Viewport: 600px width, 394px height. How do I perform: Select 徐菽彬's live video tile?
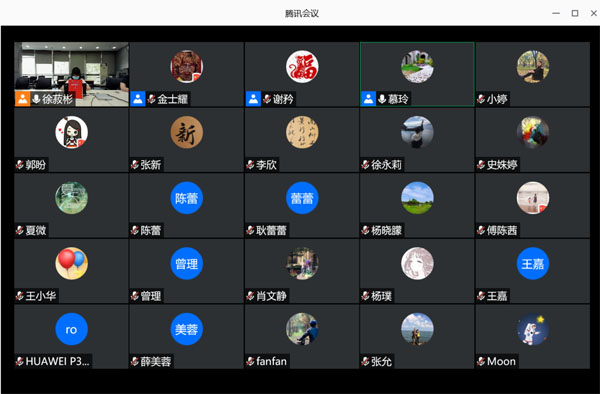(x=72, y=74)
